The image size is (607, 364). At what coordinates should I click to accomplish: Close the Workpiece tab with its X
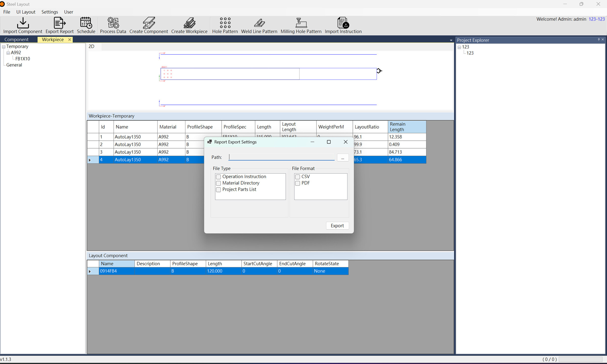pyautogui.click(x=70, y=40)
